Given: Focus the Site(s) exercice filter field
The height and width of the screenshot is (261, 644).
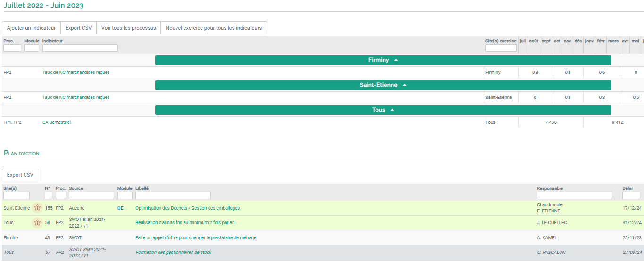Looking at the screenshot, I should [501, 48].
